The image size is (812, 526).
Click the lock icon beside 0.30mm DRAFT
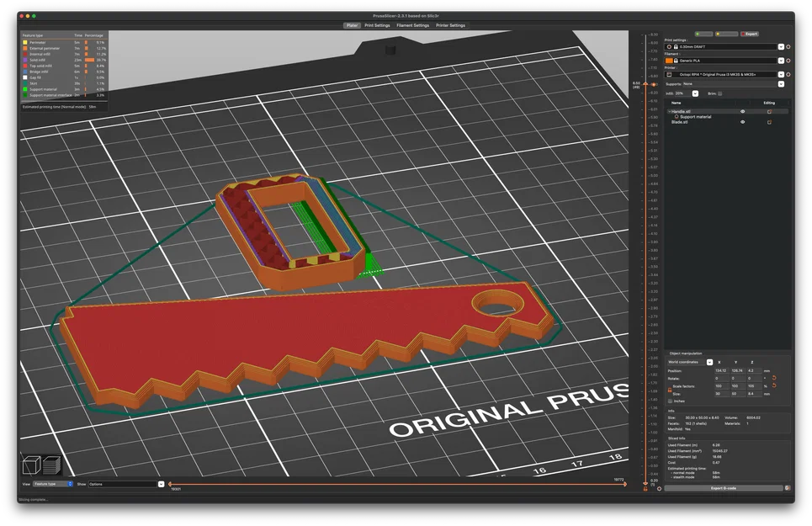[x=676, y=46]
